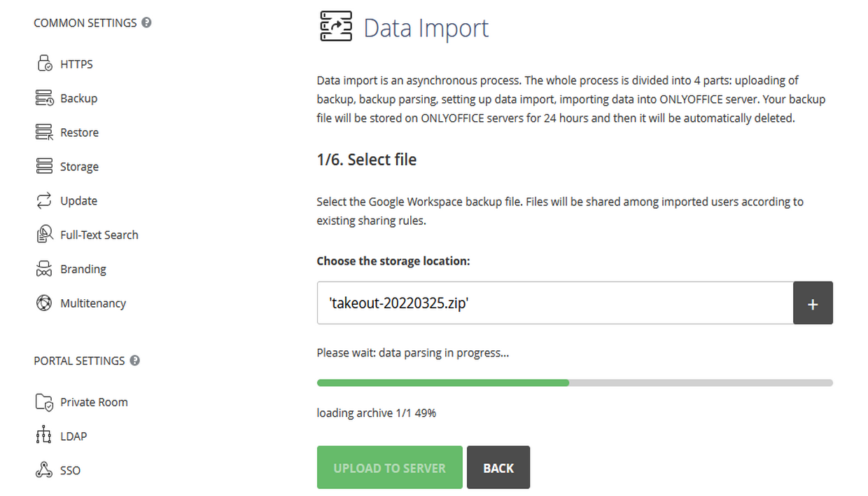Select the Update arrows icon
Screen dimensions: 868x496
click(x=43, y=200)
